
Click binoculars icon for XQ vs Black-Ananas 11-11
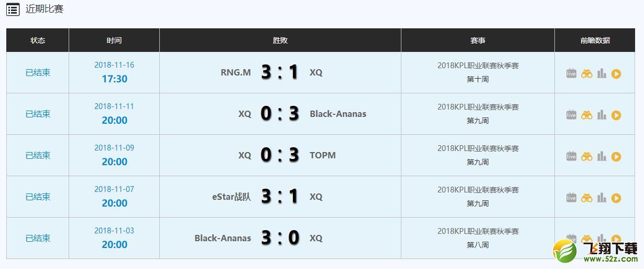coord(586,115)
